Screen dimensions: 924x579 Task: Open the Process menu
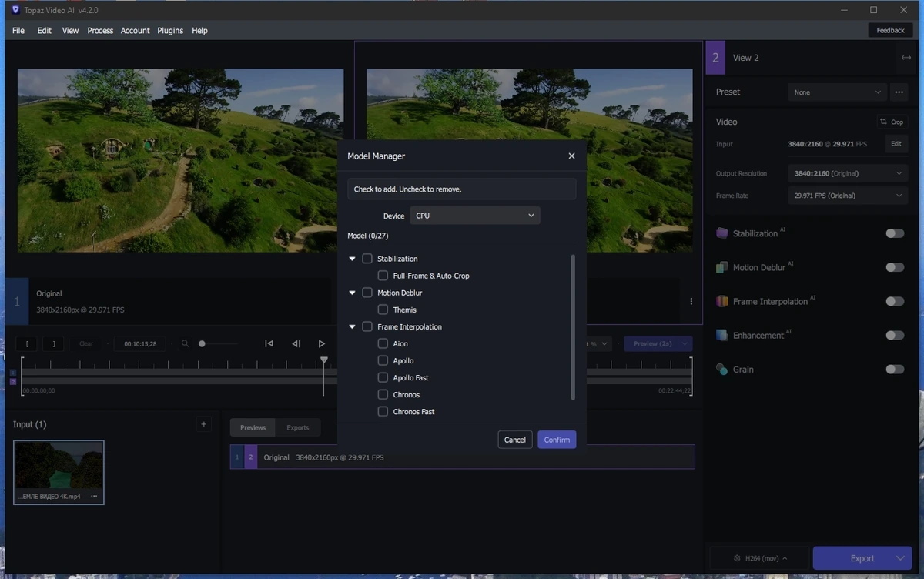pyautogui.click(x=100, y=31)
